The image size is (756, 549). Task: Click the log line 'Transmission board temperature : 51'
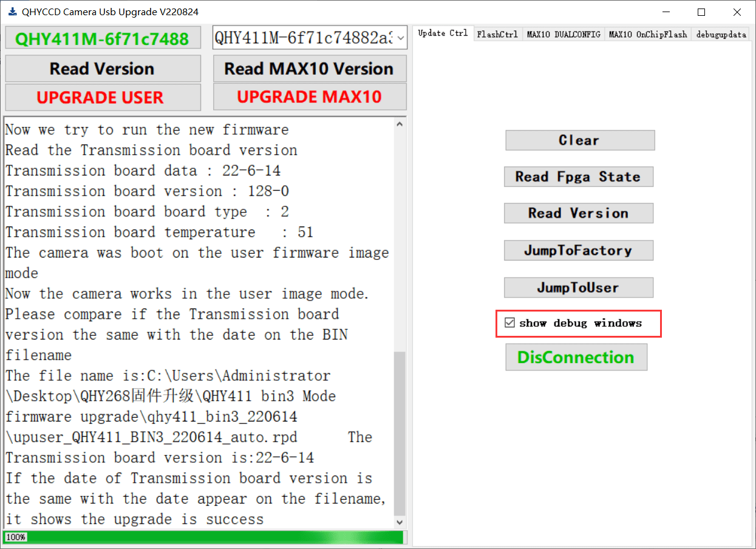point(160,232)
